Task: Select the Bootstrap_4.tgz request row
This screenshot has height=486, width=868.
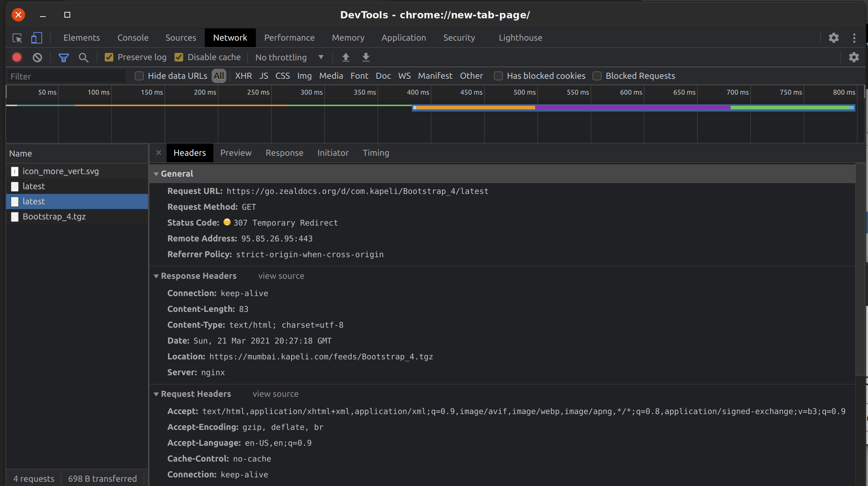Action: (x=54, y=216)
